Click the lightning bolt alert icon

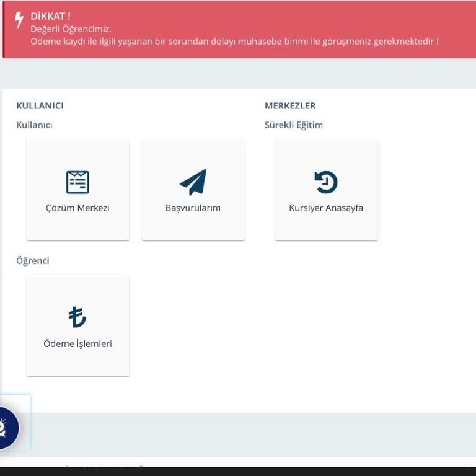point(19,20)
